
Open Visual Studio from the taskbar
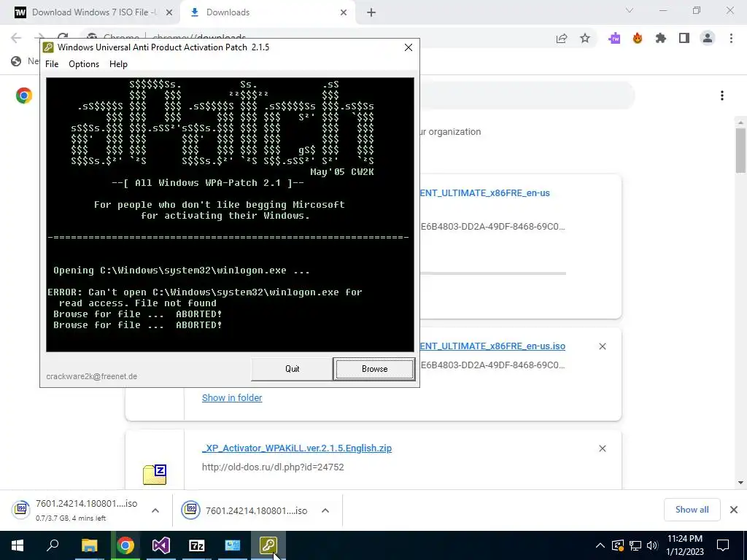tap(161, 545)
